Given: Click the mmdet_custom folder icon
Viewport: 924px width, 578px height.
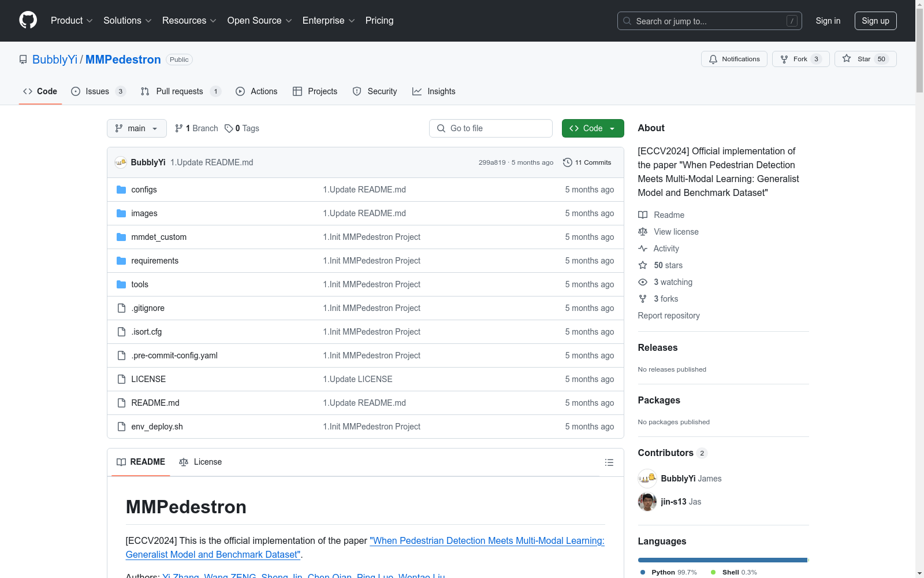Looking at the screenshot, I should click(x=121, y=237).
